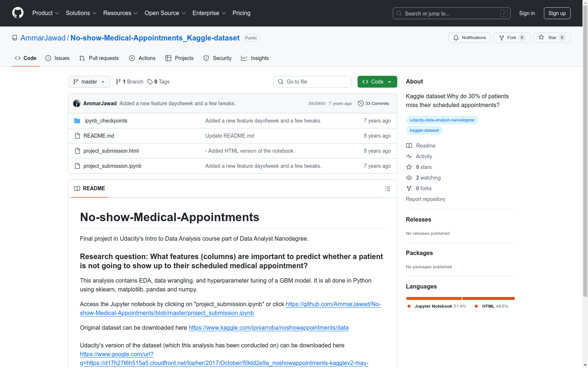Click the Go to file input
588x368 pixels.
point(312,82)
